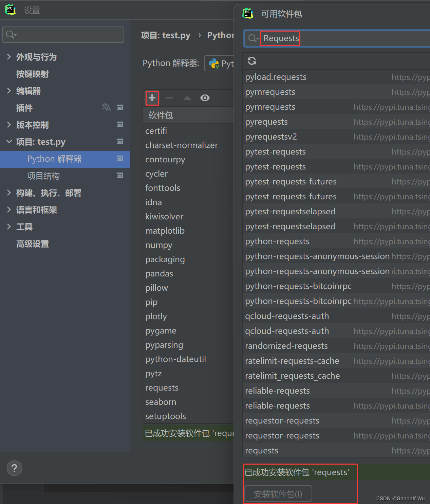Click the uninstall package minus icon

point(169,98)
